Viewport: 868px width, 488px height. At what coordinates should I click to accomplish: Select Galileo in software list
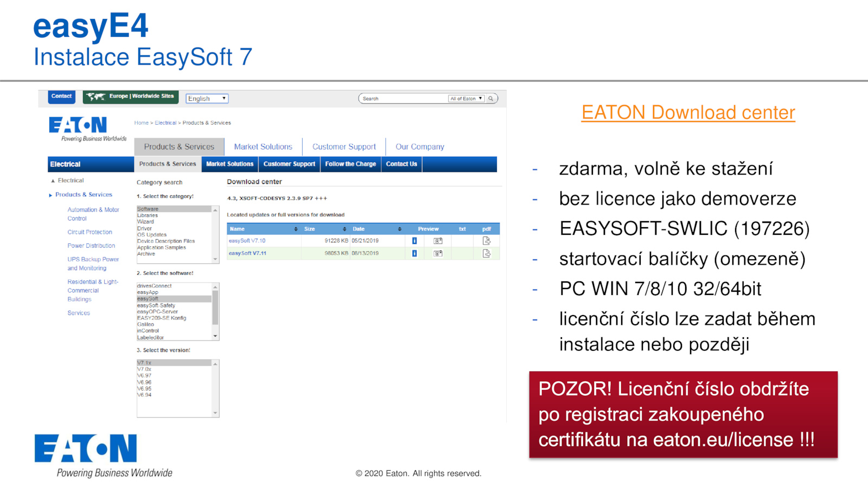tap(145, 324)
